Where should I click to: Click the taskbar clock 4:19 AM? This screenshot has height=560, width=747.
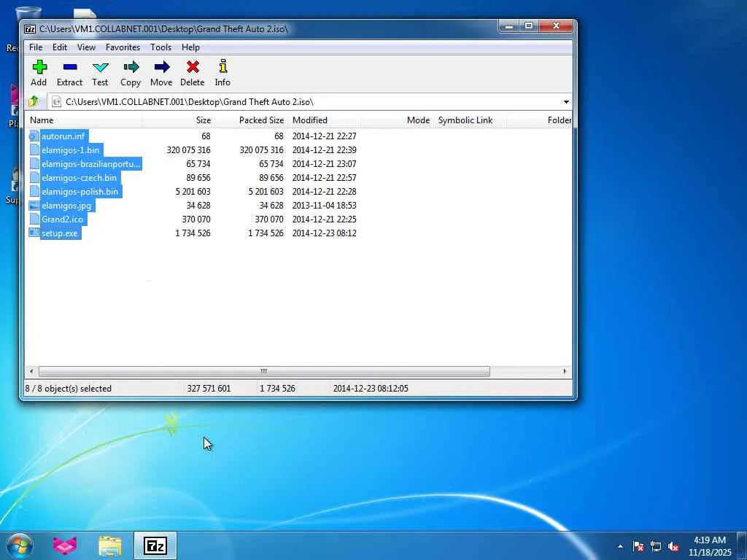[710, 540]
